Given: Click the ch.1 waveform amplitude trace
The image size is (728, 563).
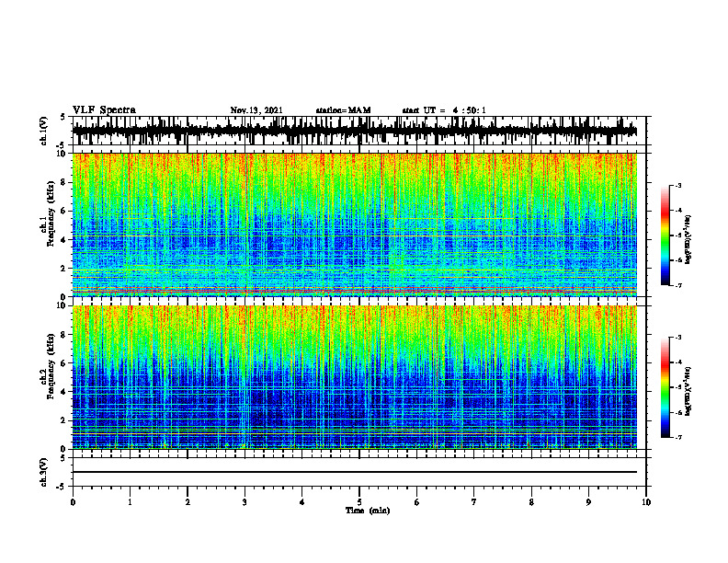Looking at the screenshot, I should [355, 131].
